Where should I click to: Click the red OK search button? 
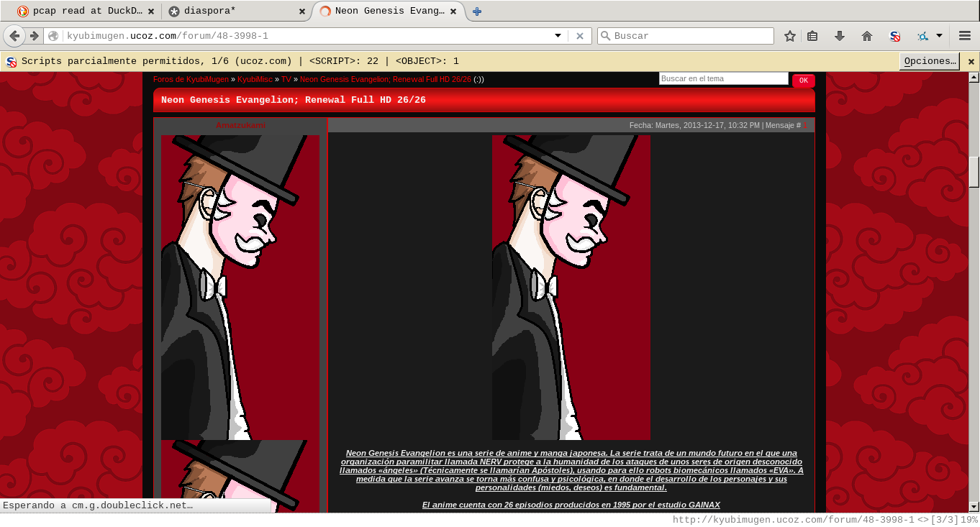point(804,81)
